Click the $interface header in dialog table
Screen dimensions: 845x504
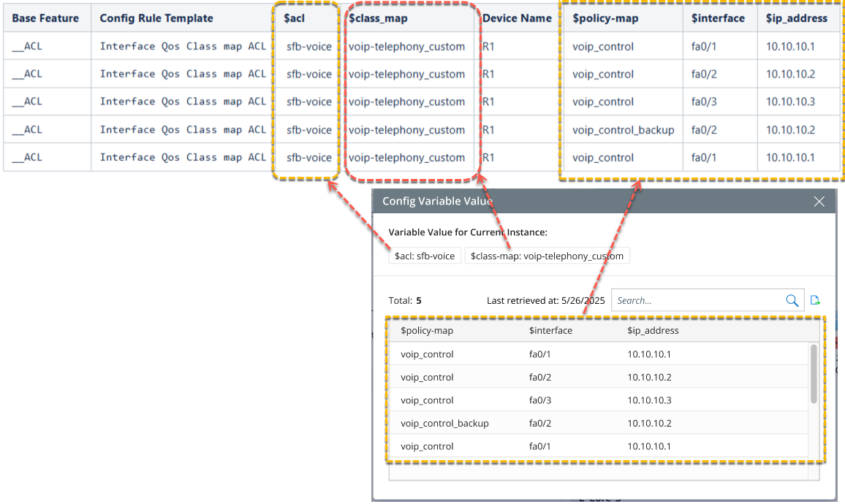[550, 331]
